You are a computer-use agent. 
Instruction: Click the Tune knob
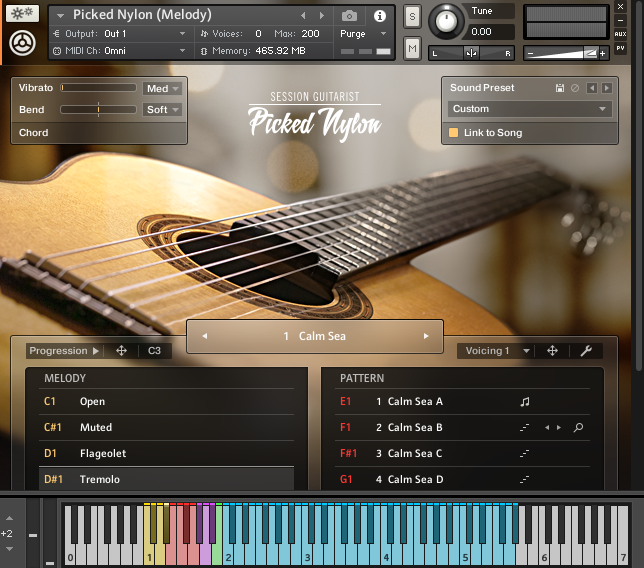click(x=445, y=21)
